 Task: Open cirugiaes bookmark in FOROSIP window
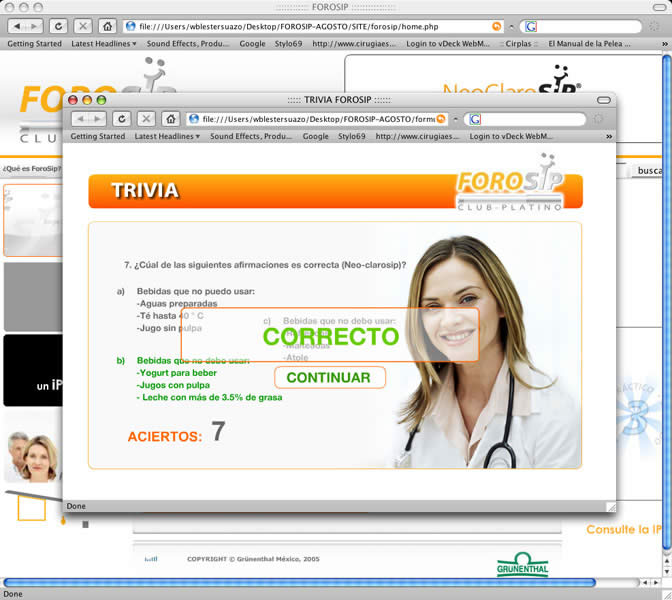[354, 44]
